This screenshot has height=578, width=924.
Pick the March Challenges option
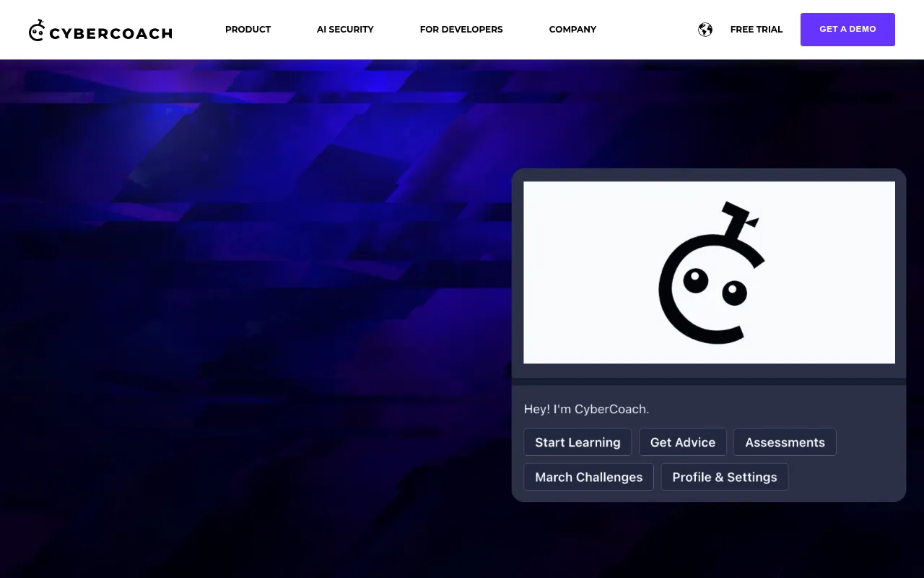(588, 477)
